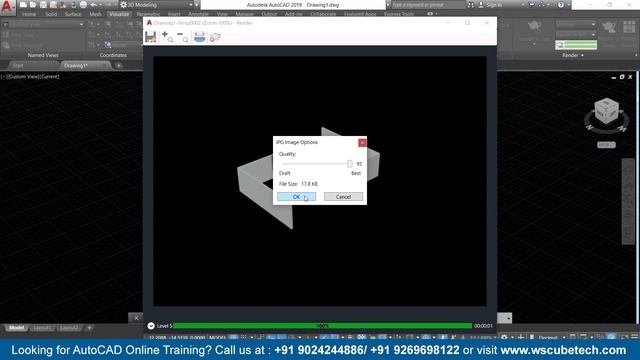Click the Open file icon in quick access toolbar
This screenshot has width=640, height=360.
(x=33, y=5)
